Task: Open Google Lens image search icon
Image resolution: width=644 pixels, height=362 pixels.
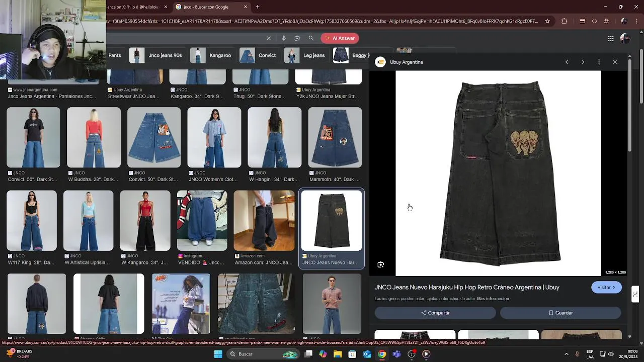Action: click(297, 38)
